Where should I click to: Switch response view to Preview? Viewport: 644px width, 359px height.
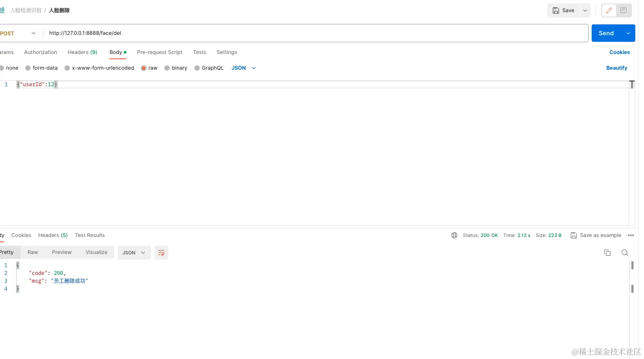click(62, 252)
